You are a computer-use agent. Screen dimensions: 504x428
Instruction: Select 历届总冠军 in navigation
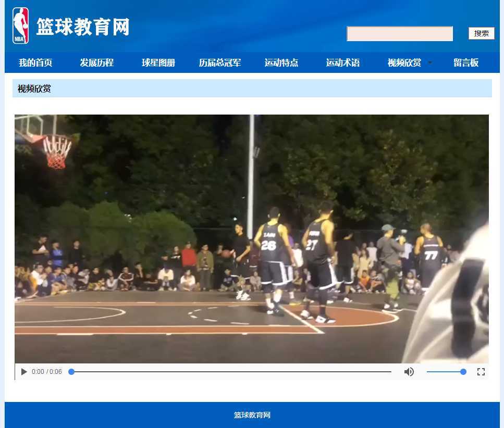point(220,63)
